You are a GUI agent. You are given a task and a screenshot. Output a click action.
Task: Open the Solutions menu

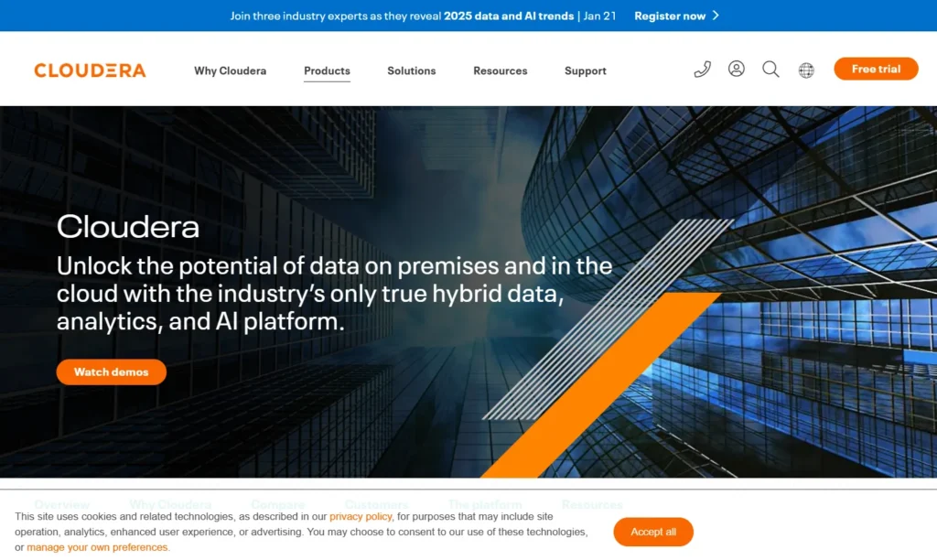[x=411, y=70]
